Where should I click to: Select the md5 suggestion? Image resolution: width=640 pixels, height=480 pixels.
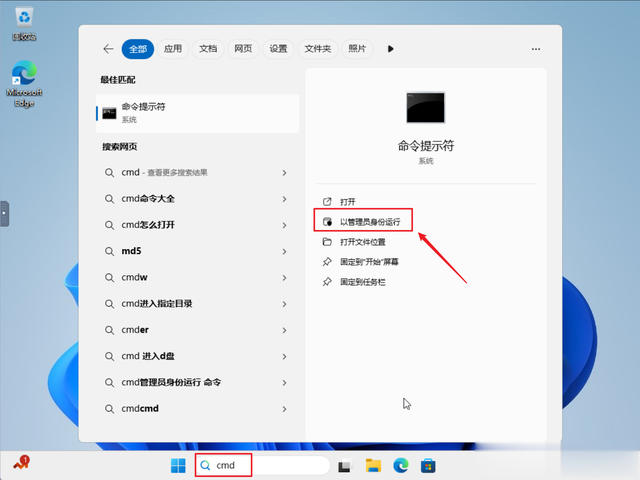tap(198, 251)
